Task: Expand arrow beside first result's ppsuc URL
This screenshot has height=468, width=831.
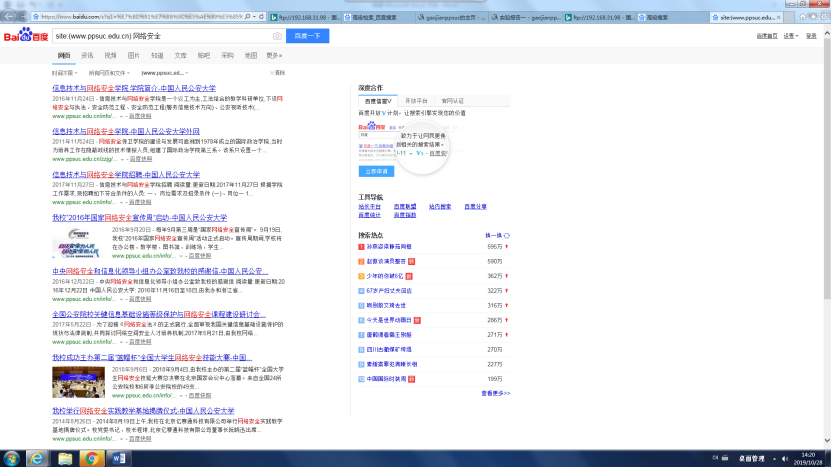Action: 121,116
